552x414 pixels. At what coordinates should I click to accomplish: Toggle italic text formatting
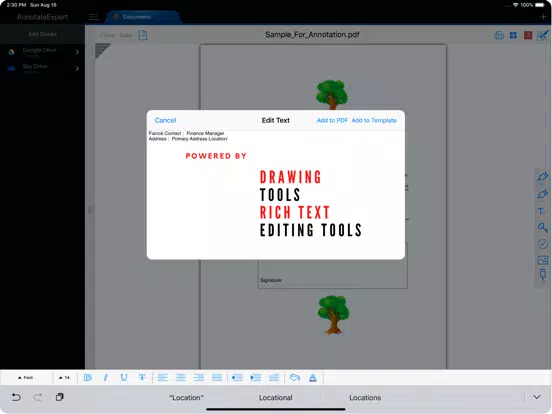(x=106, y=378)
